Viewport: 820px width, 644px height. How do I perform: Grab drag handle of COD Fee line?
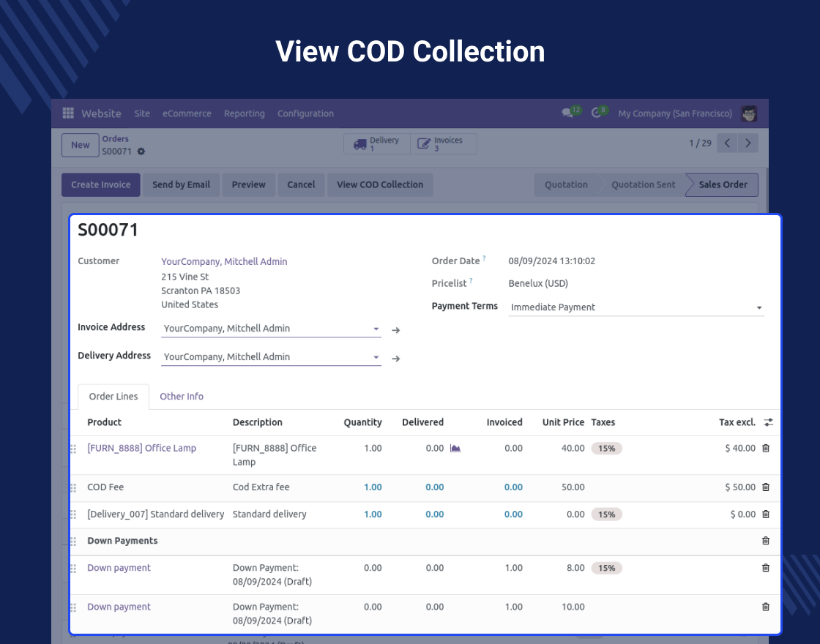click(73, 487)
